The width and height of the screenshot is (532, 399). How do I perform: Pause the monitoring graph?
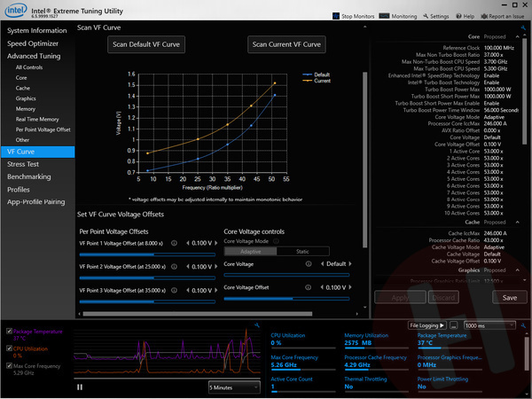[80, 387]
